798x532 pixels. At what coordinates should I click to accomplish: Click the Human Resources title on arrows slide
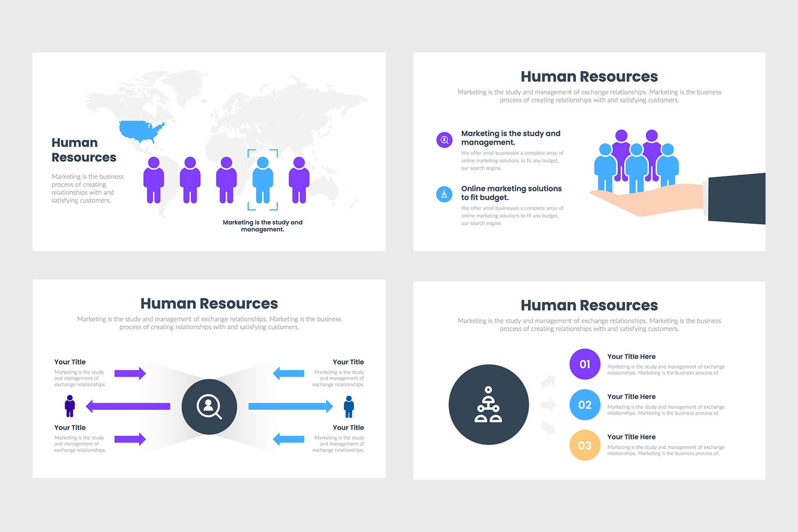pos(209,304)
